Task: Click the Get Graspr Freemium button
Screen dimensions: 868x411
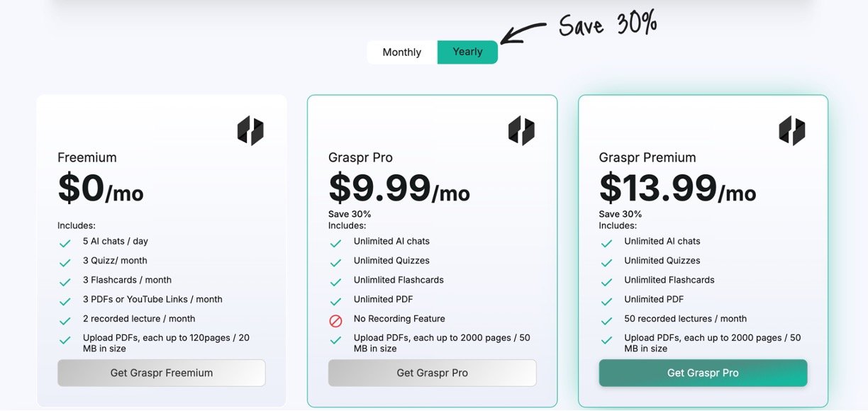Action: pyautogui.click(x=162, y=373)
